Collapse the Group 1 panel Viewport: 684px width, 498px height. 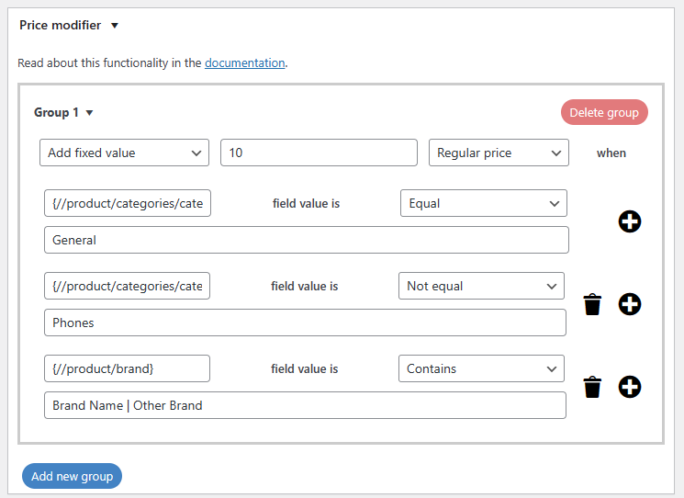(89, 113)
